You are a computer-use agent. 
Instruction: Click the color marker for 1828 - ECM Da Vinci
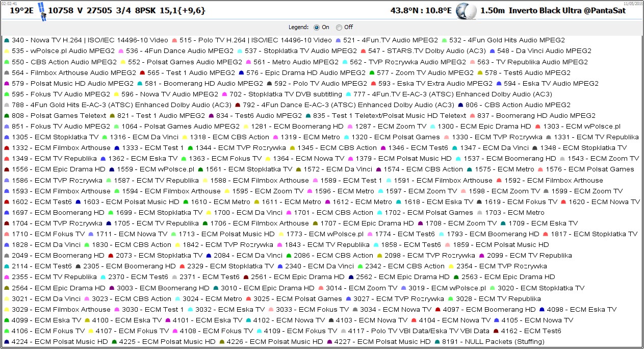pos(7,245)
